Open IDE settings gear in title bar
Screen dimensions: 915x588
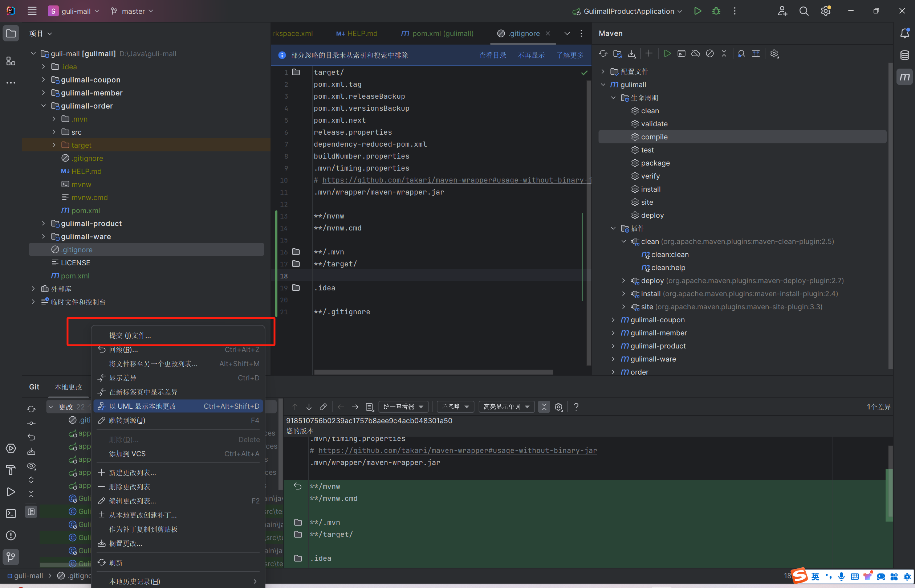coord(825,11)
